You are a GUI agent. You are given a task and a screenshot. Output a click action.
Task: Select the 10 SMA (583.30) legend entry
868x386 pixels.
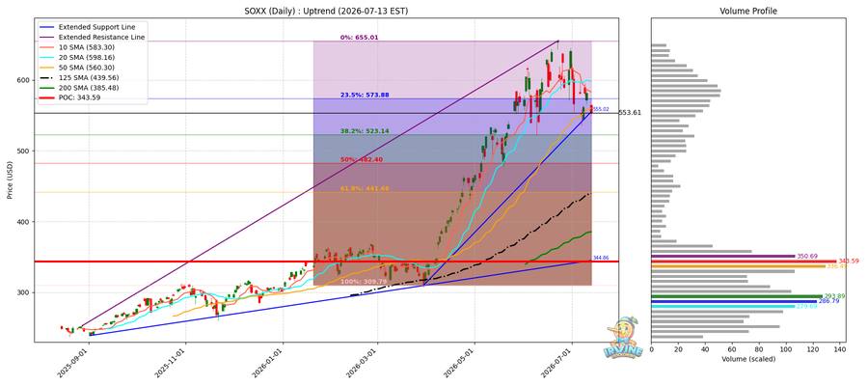pyautogui.click(x=77, y=47)
